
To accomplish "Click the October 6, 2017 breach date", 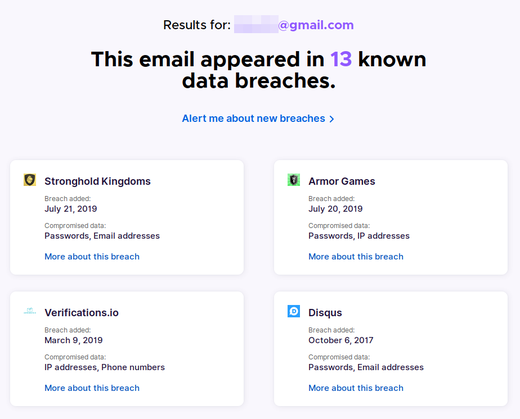I will coord(341,340).
